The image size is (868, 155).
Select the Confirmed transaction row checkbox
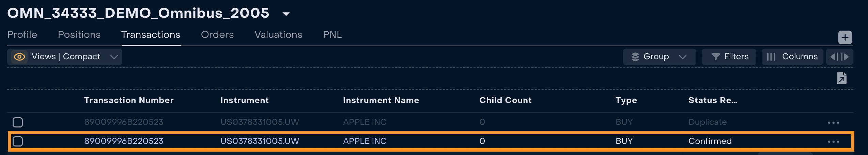pos(18,141)
